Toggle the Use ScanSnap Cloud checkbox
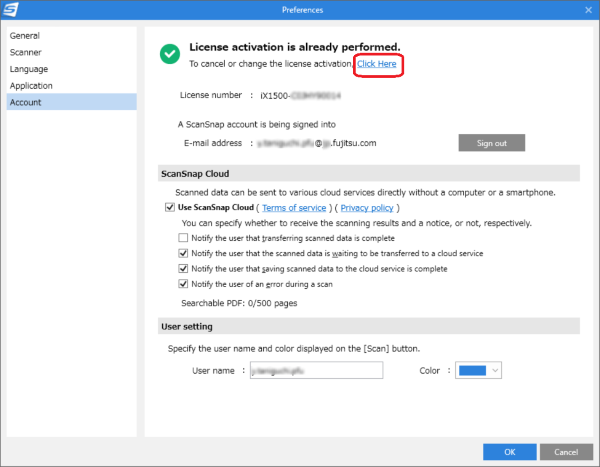This screenshot has height=467, width=600. coord(170,207)
